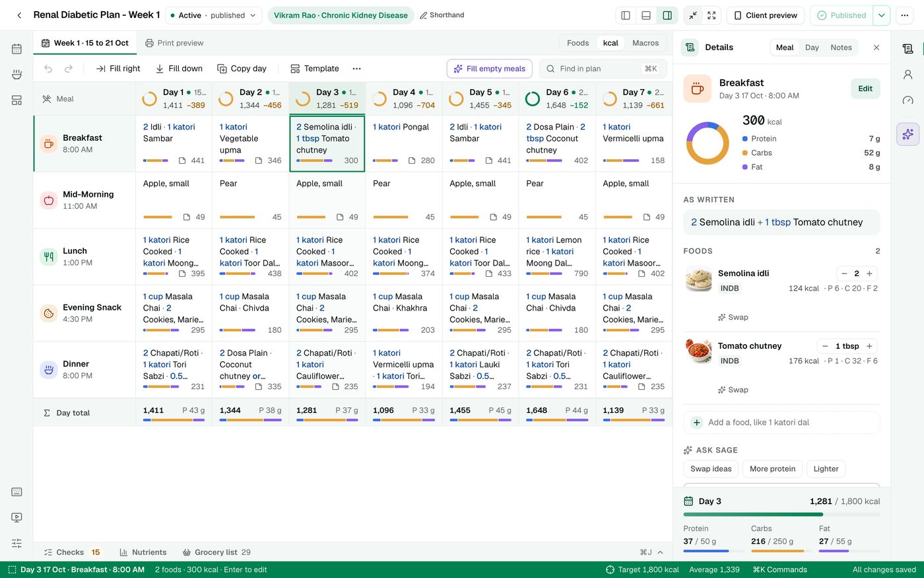
Task: Click the presentation screen icon in left sidebar
Action: pyautogui.click(x=16, y=518)
